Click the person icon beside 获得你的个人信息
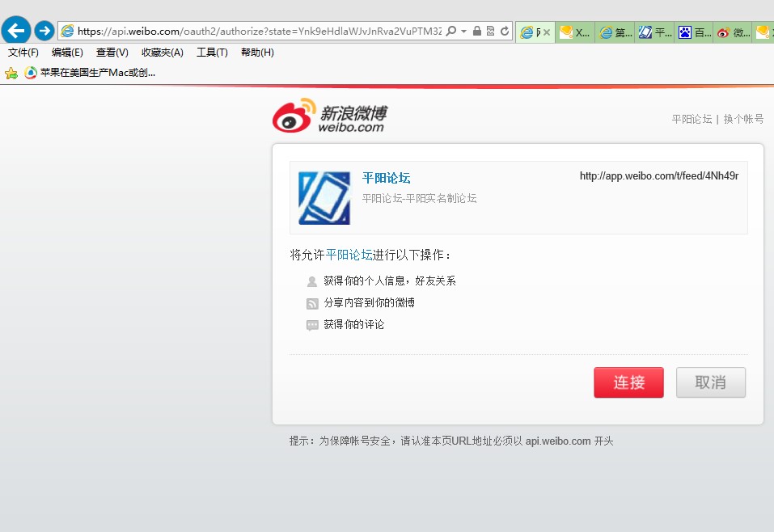This screenshot has height=532, width=774. [x=312, y=281]
